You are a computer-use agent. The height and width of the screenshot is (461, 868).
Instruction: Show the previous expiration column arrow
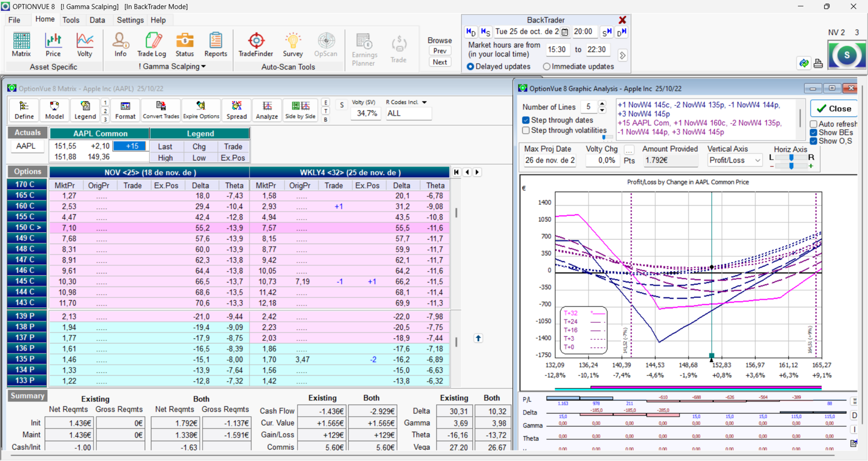pyautogui.click(x=467, y=172)
